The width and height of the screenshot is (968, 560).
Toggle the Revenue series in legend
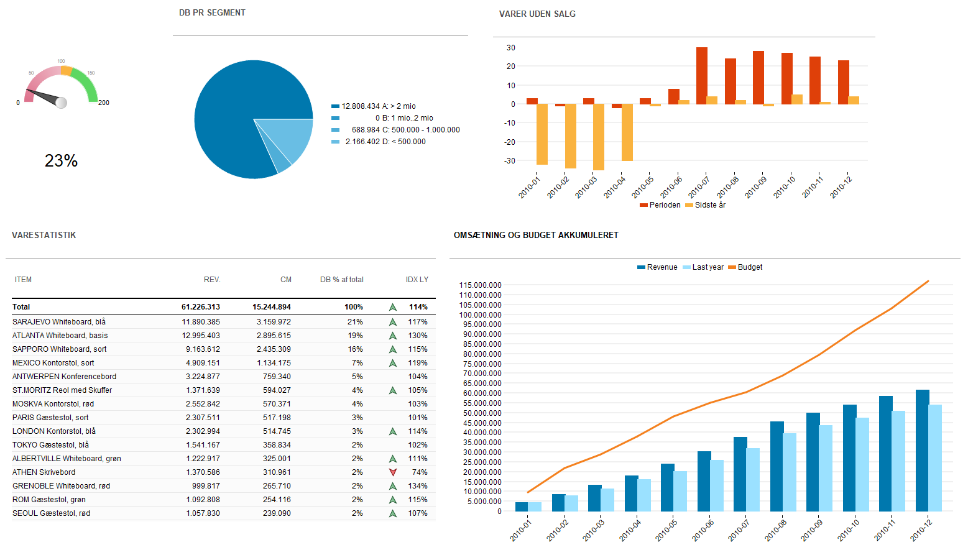657,267
